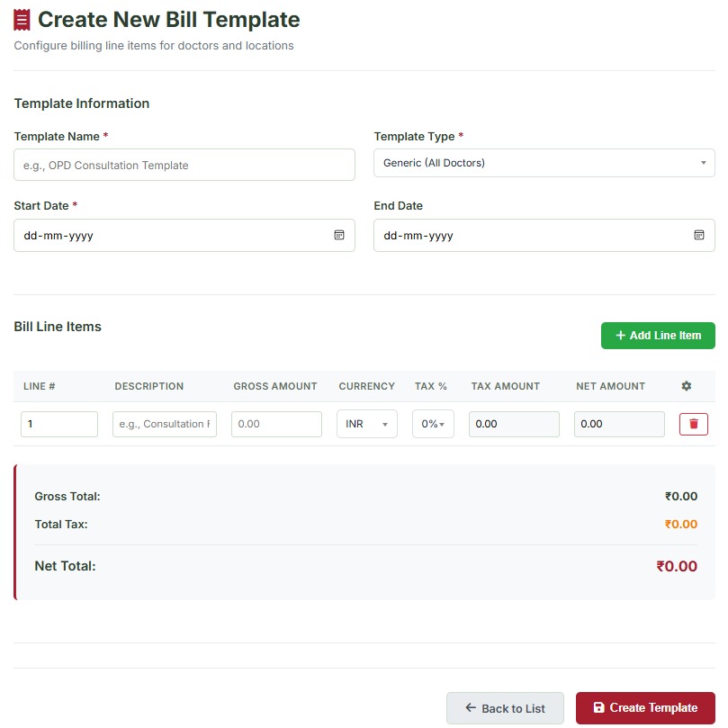Click the Bill Line Items heading
The width and height of the screenshot is (728, 728).
click(58, 327)
